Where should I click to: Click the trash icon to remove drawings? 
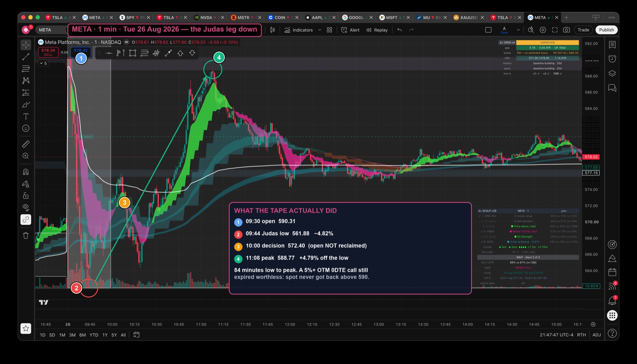26,236
